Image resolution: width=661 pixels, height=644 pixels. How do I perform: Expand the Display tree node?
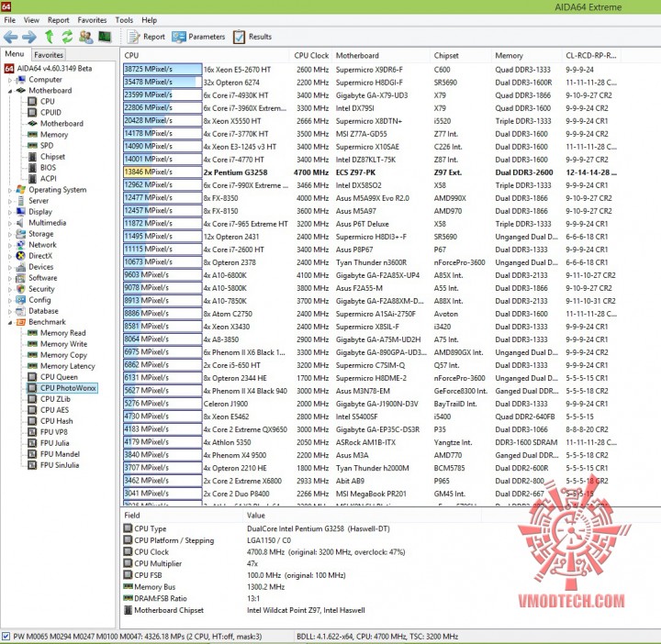click(10, 212)
